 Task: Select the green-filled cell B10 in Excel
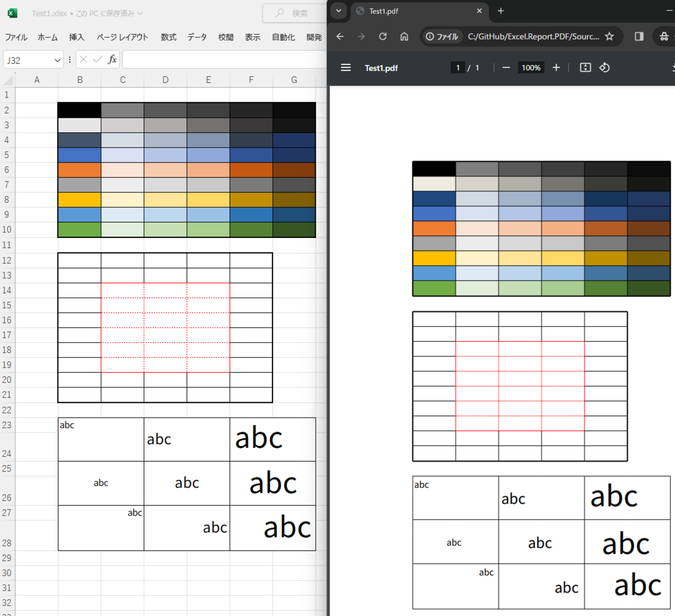(79, 230)
